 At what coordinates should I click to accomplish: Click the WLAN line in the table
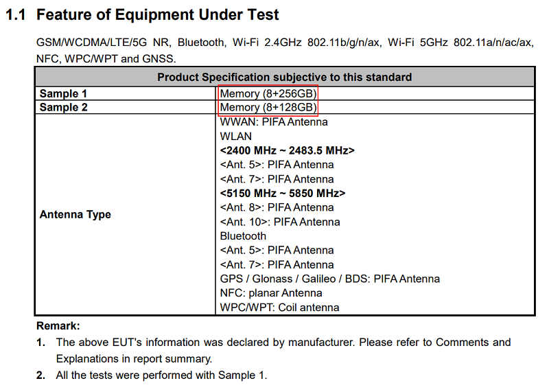coord(235,136)
